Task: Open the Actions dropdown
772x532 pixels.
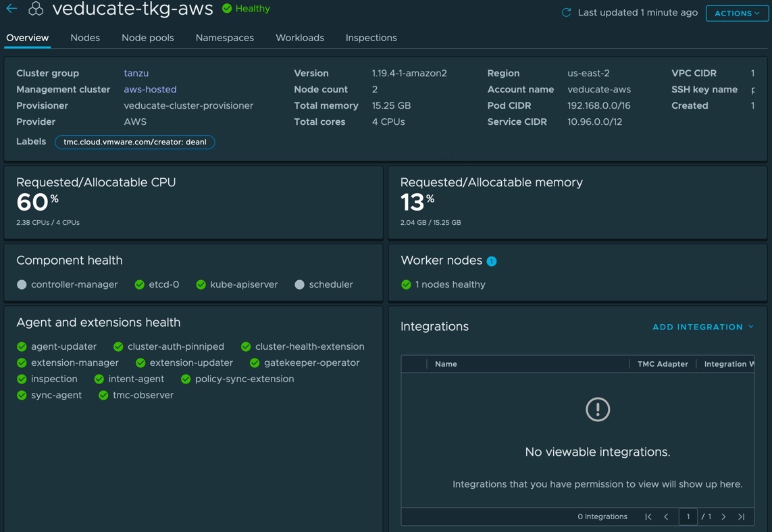Action: (x=737, y=14)
